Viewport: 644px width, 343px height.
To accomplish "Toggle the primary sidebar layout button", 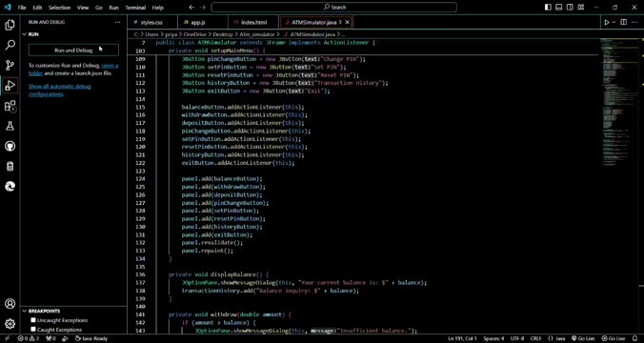I will tap(548, 8).
